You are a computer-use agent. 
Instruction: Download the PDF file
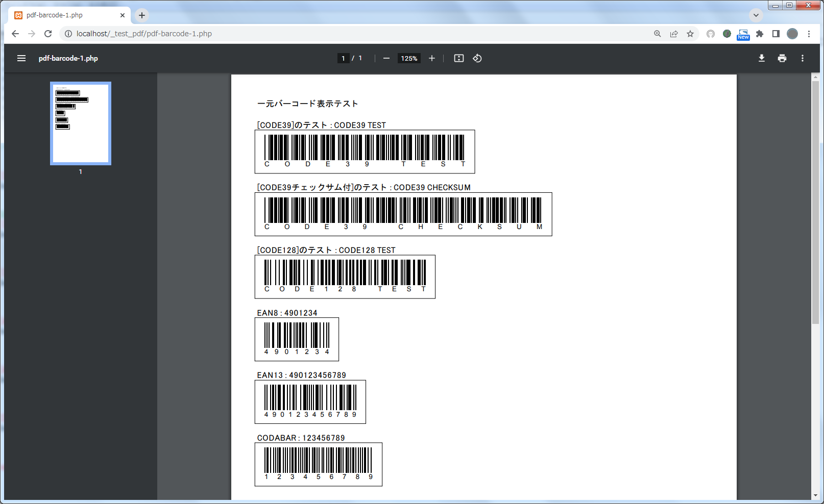(762, 58)
